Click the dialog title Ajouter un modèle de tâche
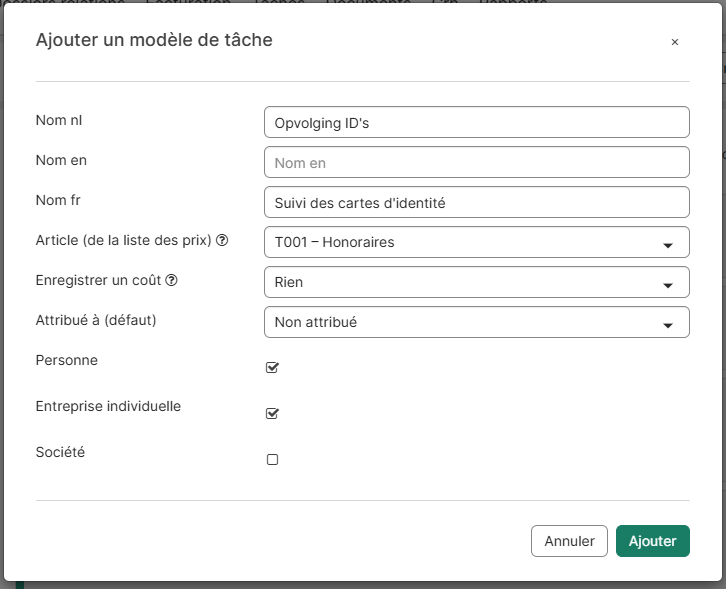726x589 pixels. click(154, 40)
